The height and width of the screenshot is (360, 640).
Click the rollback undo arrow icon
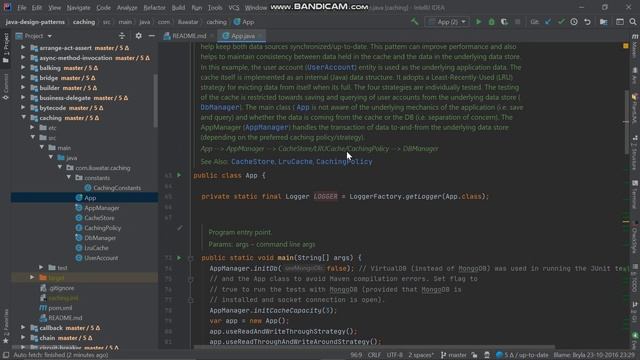click(587, 22)
